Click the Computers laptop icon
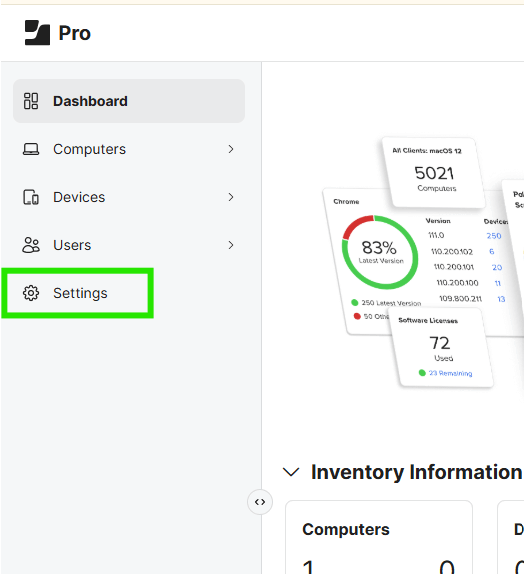The height and width of the screenshot is (574, 524). click(31, 149)
